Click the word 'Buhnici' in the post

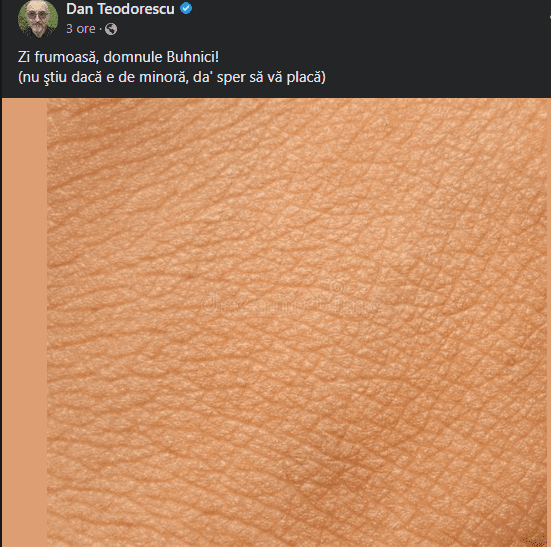click(x=191, y=57)
